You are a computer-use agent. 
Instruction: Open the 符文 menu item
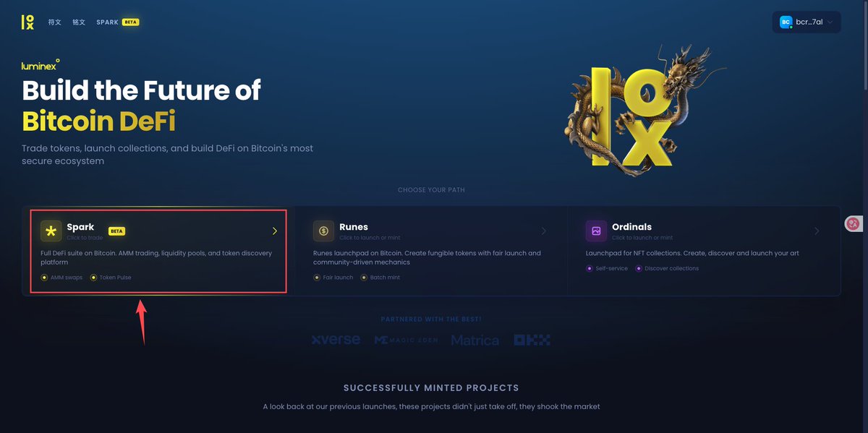pyautogui.click(x=54, y=22)
